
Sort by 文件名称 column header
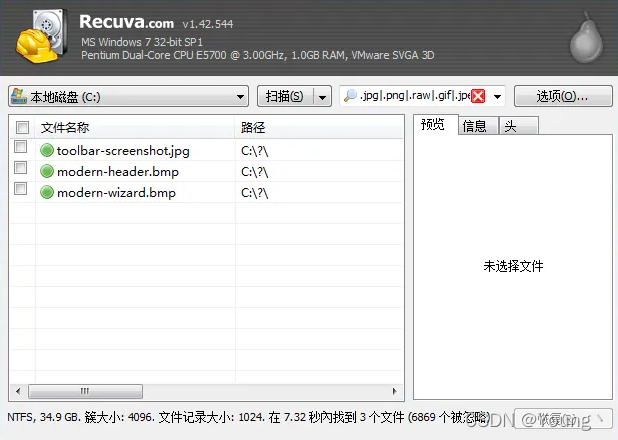coord(135,127)
